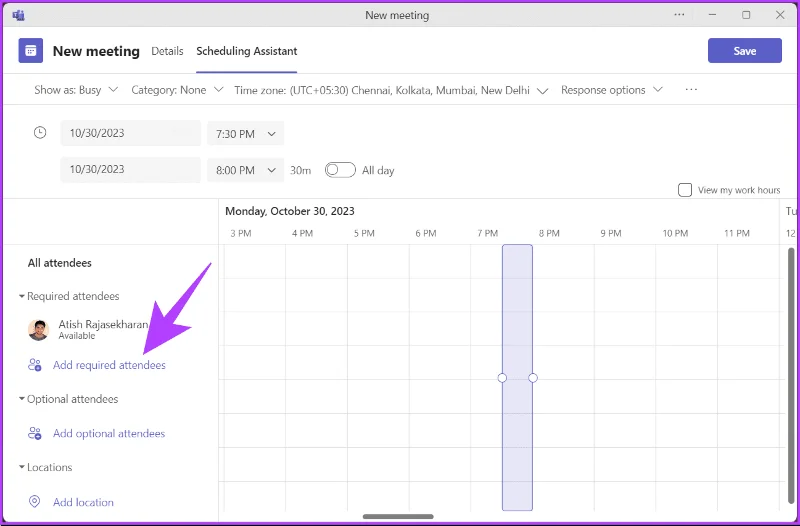Click the 4 PM time column header
The width and height of the screenshot is (800, 526).
click(x=302, y=233)
